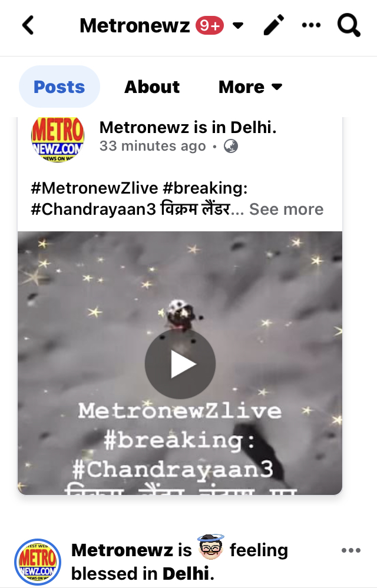This screenshot has height=588, width=377.
Task: Play the Chandrayaan3 video
Action: 180,364
